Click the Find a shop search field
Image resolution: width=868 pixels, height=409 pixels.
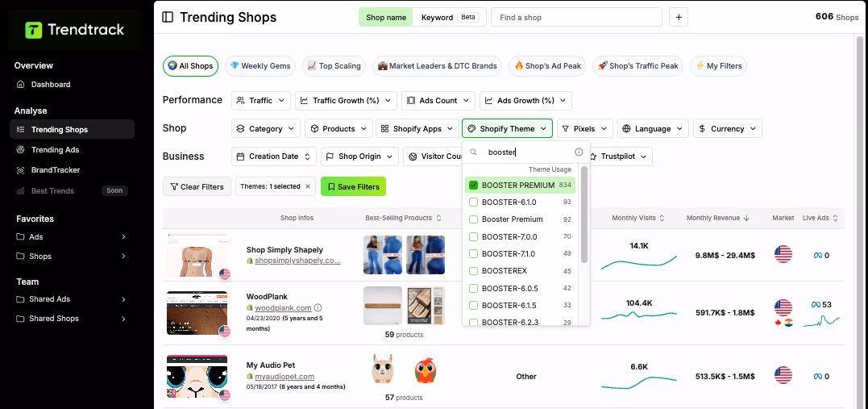point(576,17)
